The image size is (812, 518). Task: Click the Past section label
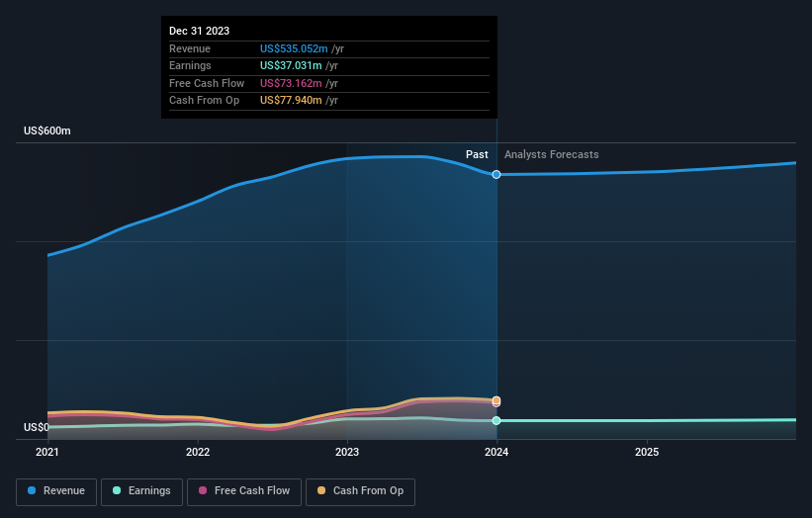pos(477,155)
